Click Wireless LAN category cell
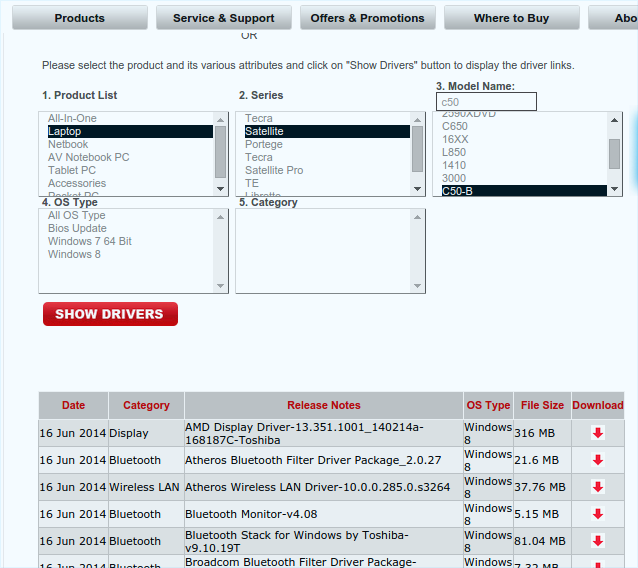 pyautogui.click(x=144, y=487)
